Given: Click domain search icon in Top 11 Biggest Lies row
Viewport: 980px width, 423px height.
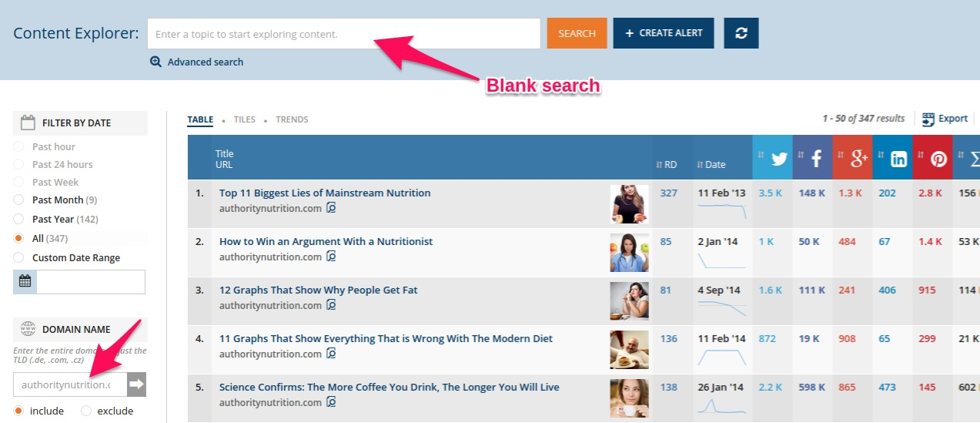Looking at the screenshot, I should tap(331, 208).
